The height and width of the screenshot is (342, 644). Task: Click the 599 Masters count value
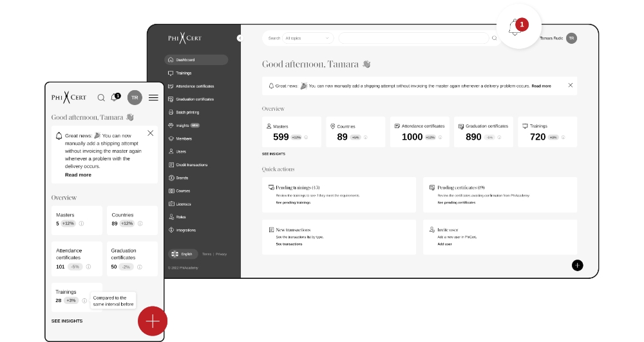(281, 137)
